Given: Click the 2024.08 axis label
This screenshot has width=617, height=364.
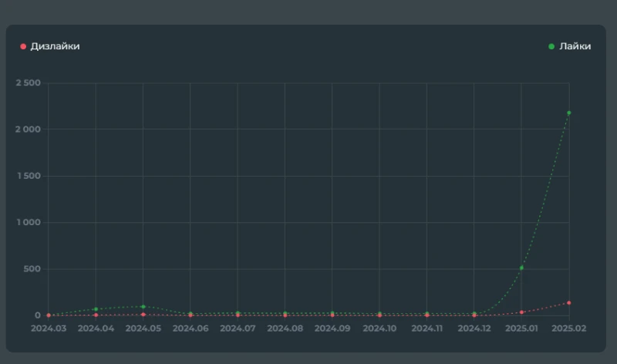Looking at the screenshot, I should [x=285, y=329].
